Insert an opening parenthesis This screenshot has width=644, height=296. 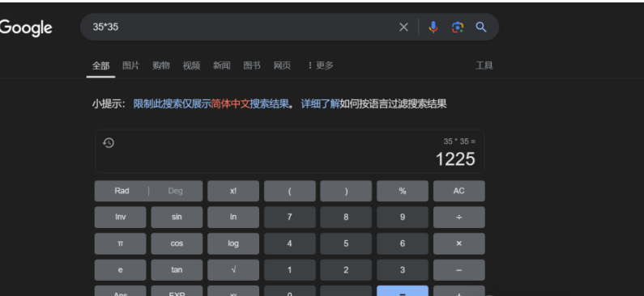click(x=289, y=191)
